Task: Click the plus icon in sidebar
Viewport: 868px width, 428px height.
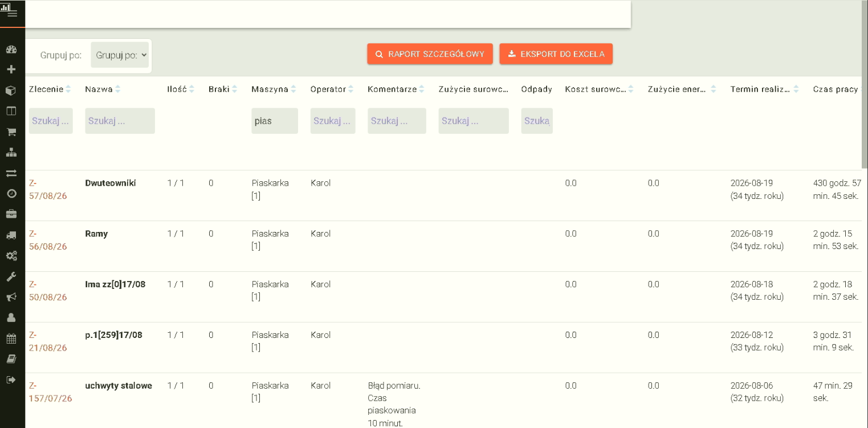Action: click(x=11, y=70)
